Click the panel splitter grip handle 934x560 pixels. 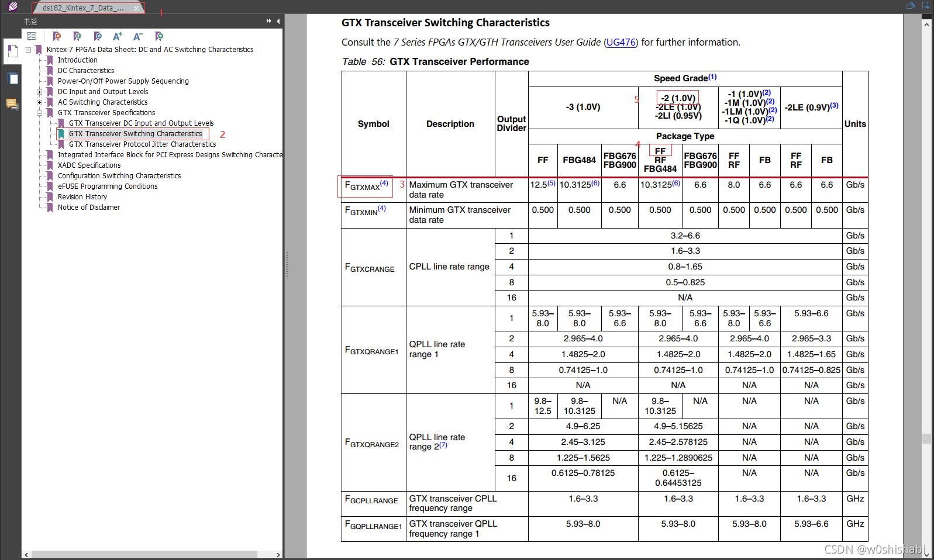pyautogui.click(x=287, y=264)
